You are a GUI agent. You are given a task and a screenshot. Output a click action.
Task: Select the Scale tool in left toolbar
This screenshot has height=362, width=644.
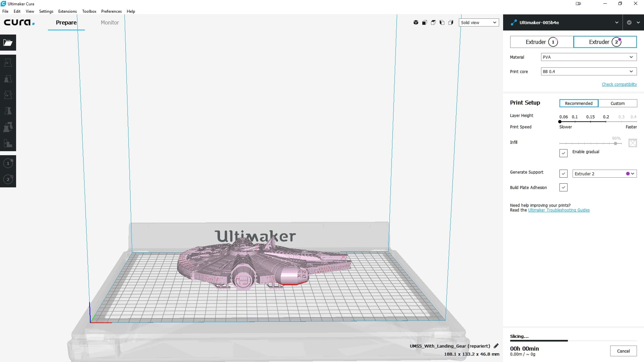(8, 79)
